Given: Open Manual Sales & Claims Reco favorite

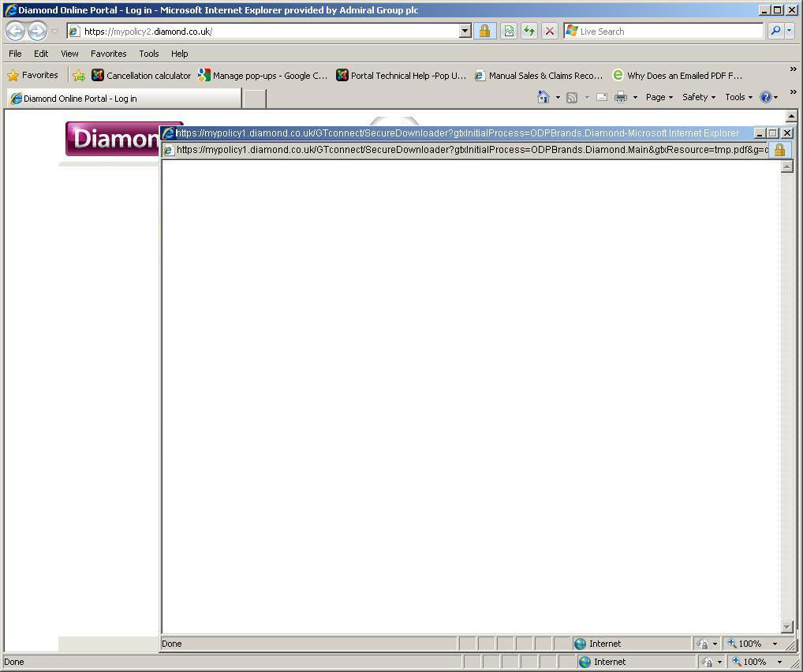Looking at the screenshot, I should tap(539, 75).
